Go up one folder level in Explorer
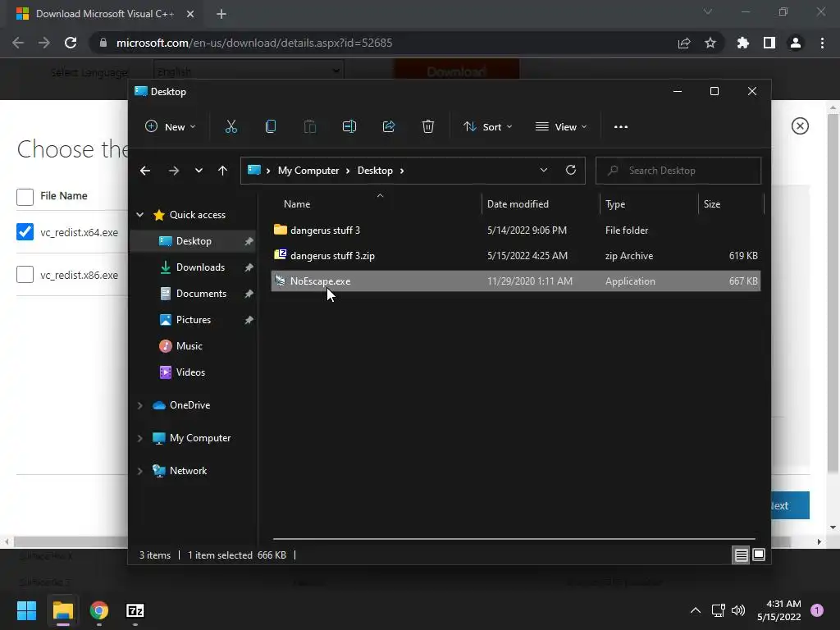840x630 pixels. click(x=223, y=171)
